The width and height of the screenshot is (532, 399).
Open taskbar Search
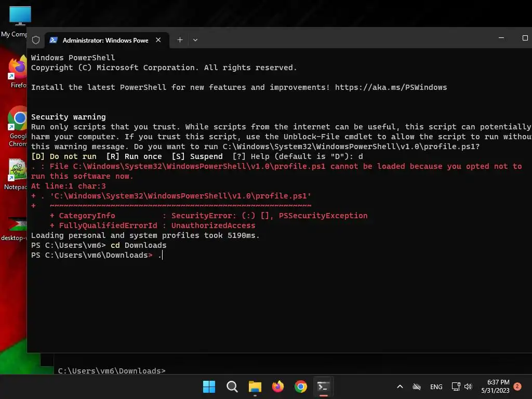[232, 387]
